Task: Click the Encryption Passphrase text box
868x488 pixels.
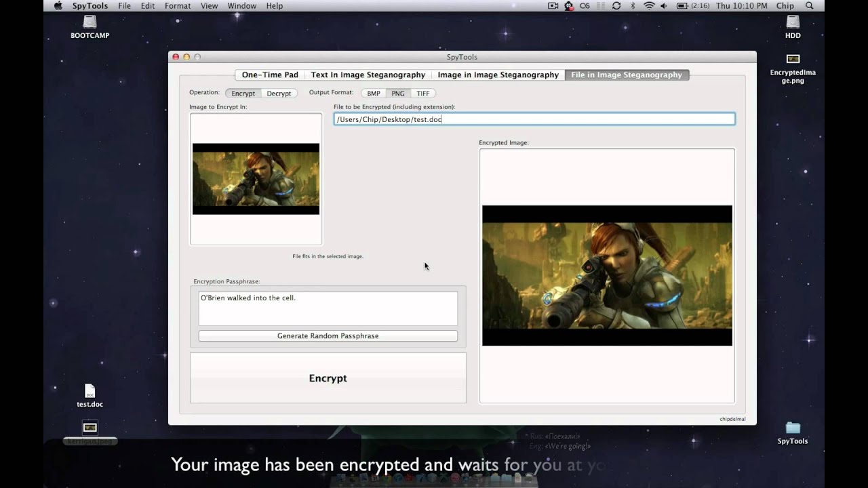Action: (x=328, y=308)
